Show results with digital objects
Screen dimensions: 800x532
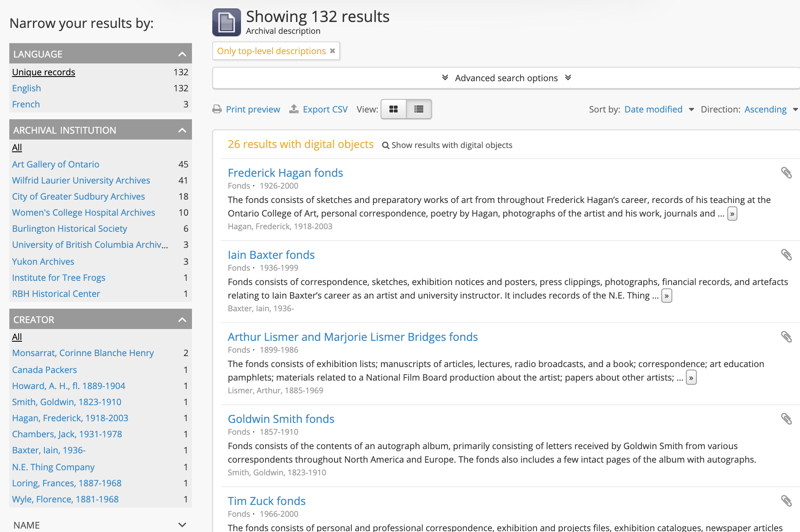pyautogui.click(x=447, y=145)
